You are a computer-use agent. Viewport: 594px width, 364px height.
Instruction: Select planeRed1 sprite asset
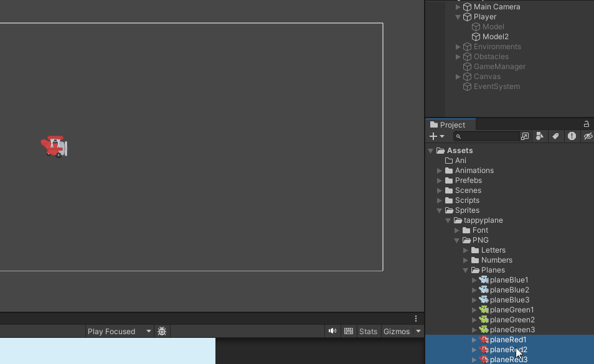pos(508,340)
